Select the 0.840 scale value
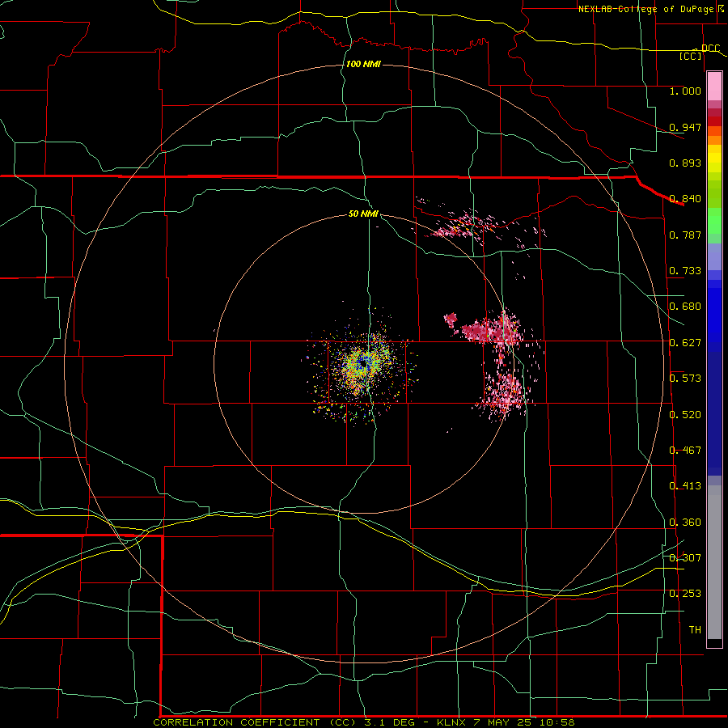The height and width of the screenshot is (728, 728). point(685,199)
